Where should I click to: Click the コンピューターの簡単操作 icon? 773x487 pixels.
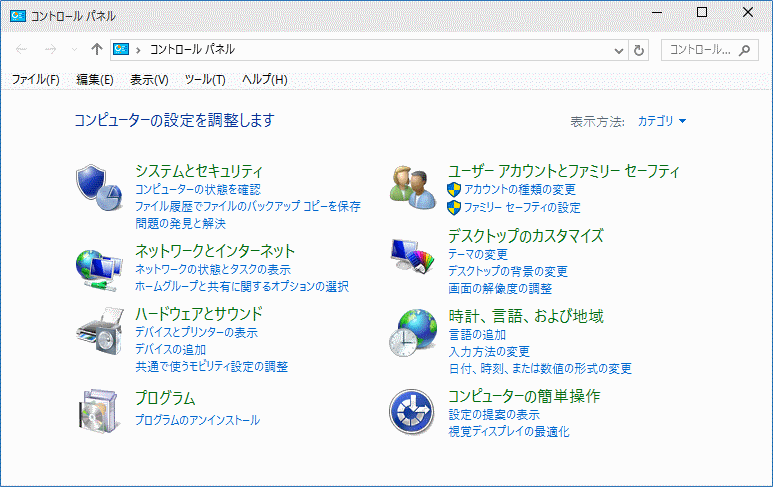point(412,412)
